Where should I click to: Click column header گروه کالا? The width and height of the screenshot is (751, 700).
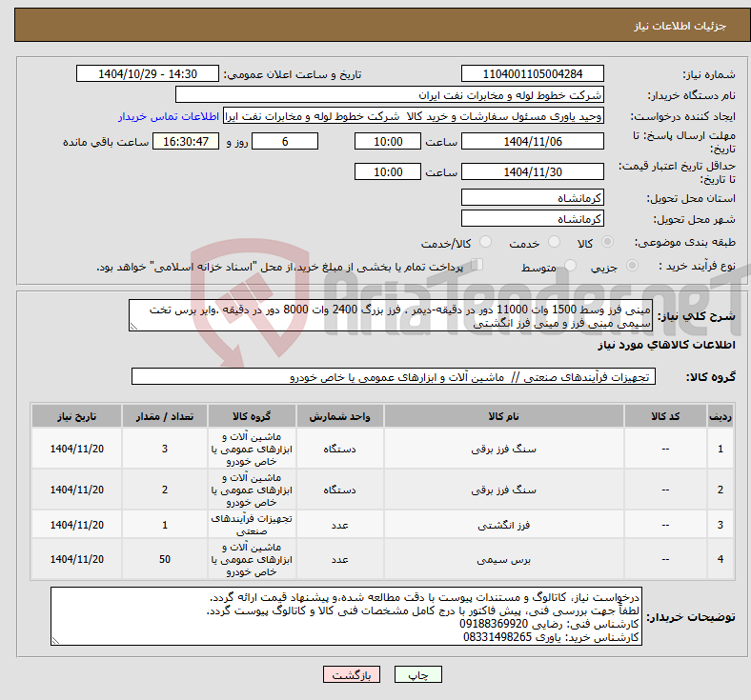coord(252,416)
